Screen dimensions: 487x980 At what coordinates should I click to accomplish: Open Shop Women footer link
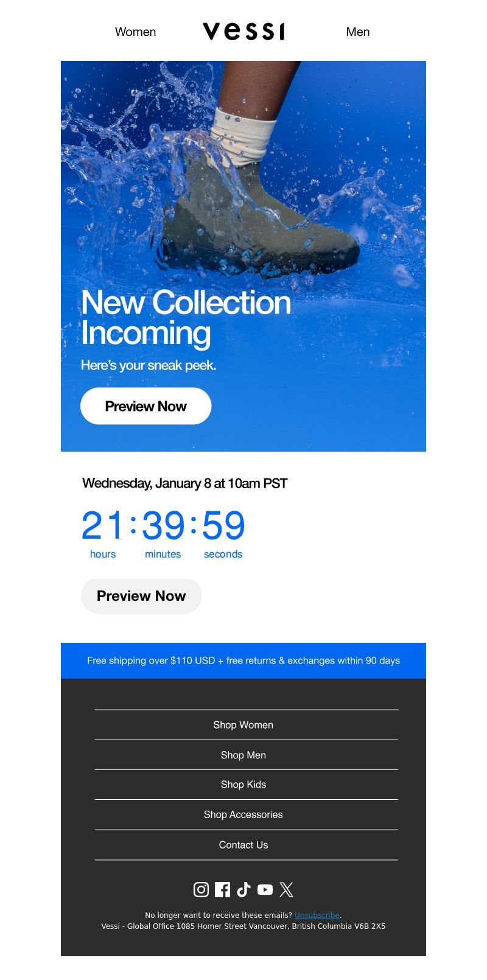[x=243, y=725]
